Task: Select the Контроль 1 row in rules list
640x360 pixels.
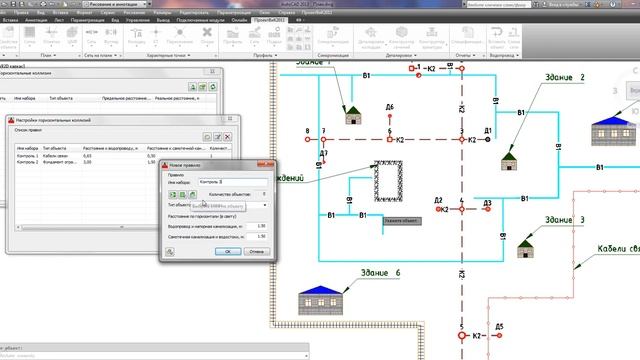Action: point(122,156)
